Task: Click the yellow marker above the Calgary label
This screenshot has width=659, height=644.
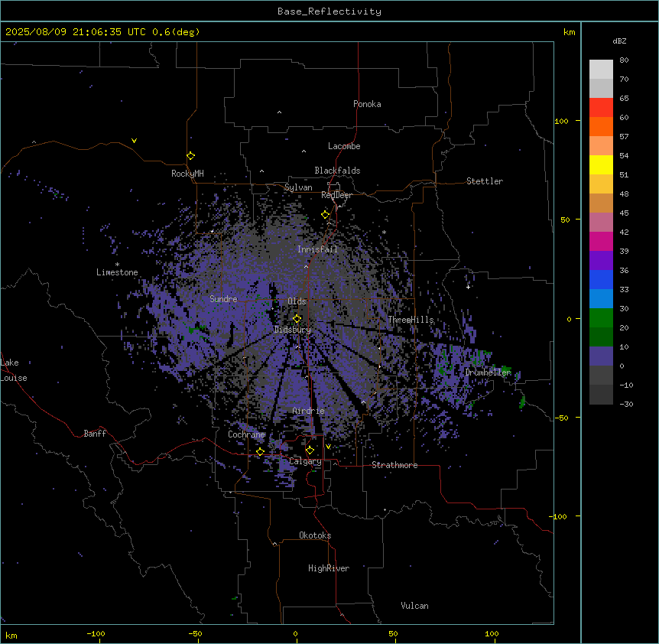Action: 310,450
